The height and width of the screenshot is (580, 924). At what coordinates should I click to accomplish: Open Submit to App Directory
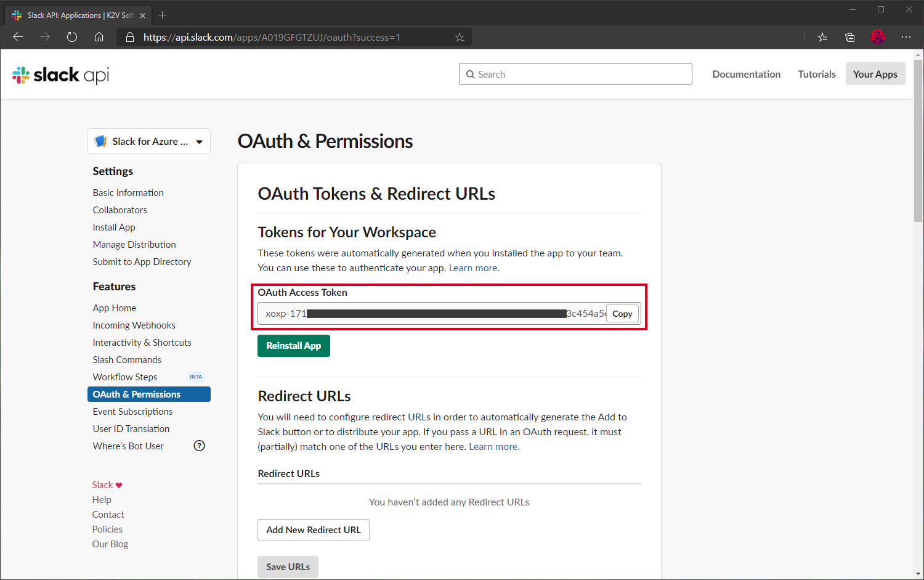142,262
